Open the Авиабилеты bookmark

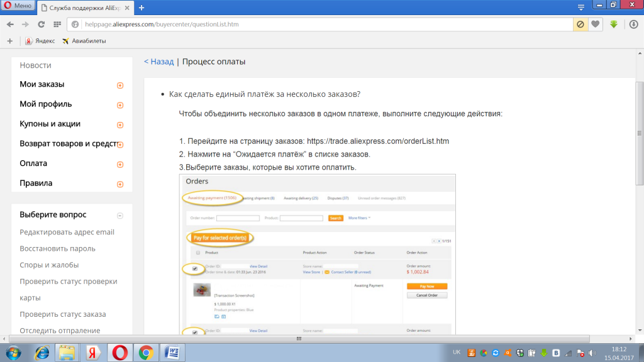click(x=84, y=41)
